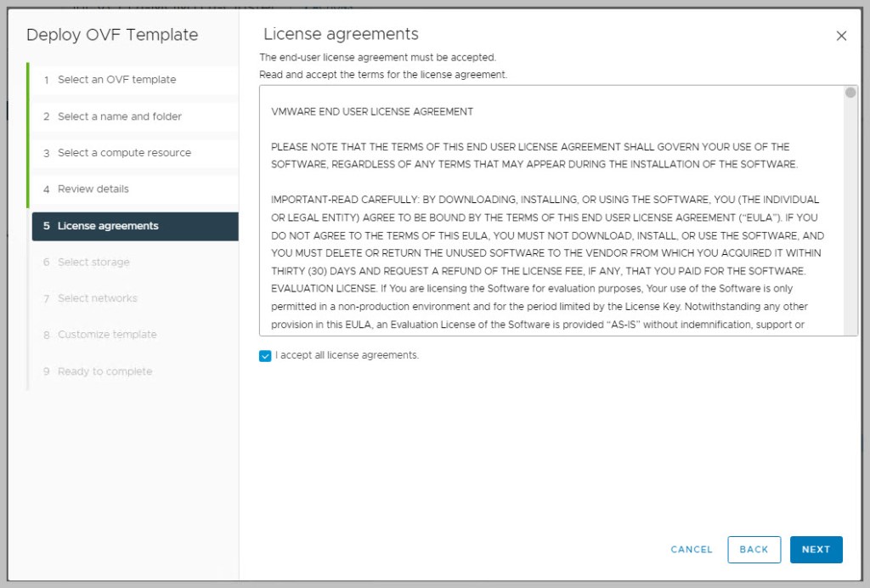The height and width of the screenshot is (588, 870).
Task: Open step 2 Select a name and folder
Action: pyautogui.click(x=119, y=116)
